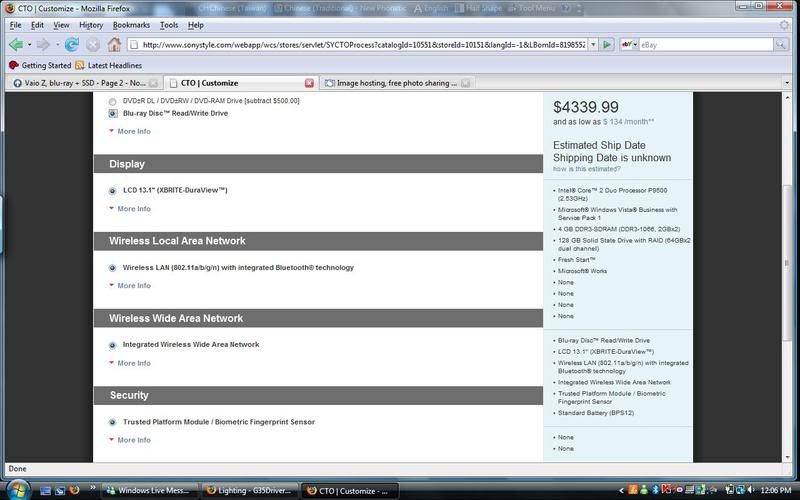Viewport: 800px width, 500px height.
Task: Close the CTO | Customize tab
Action: [x=309, y=83]
